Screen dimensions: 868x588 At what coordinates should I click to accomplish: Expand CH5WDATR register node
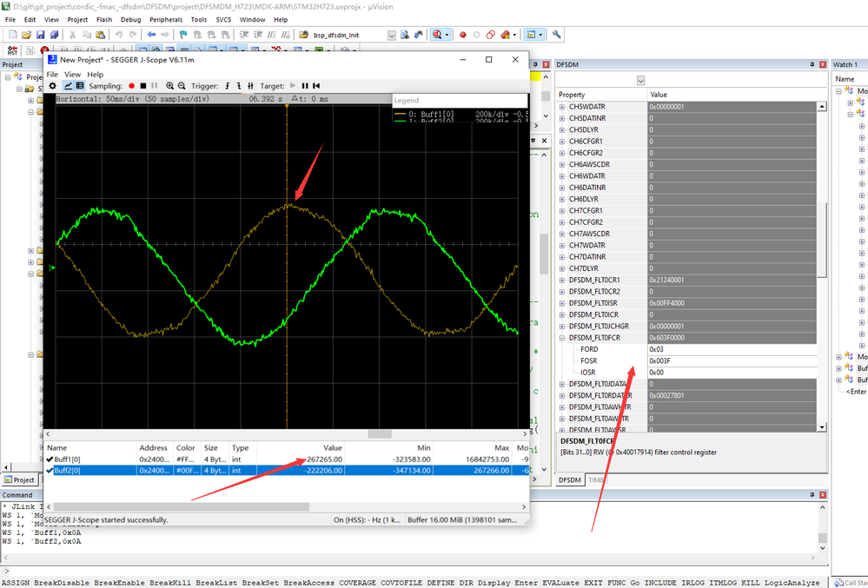562,107
